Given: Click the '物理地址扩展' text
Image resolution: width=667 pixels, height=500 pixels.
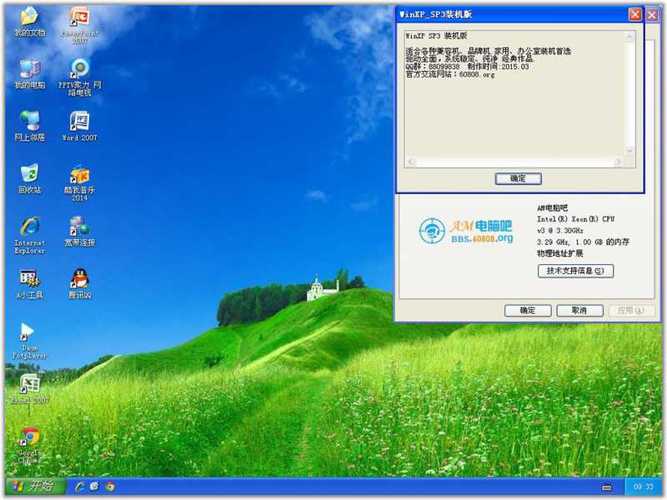Looking at the screenshot, I should pos(560,254).
